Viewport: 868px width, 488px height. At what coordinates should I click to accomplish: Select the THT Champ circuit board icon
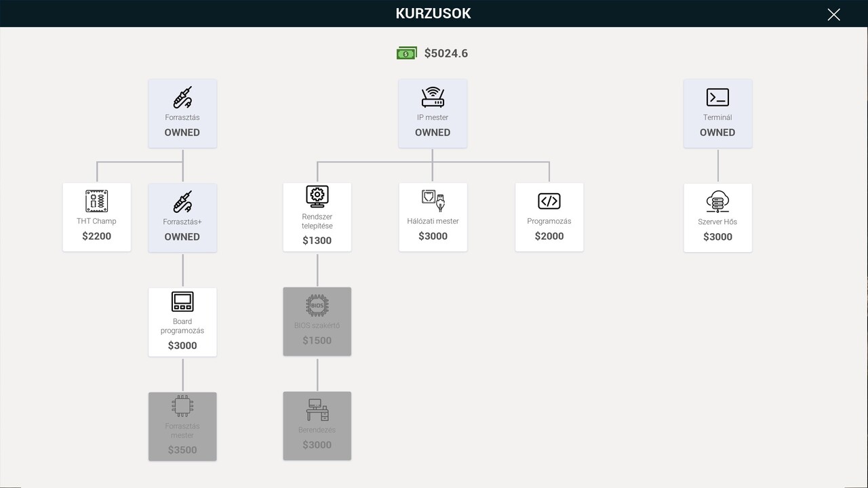coord(97,201)
